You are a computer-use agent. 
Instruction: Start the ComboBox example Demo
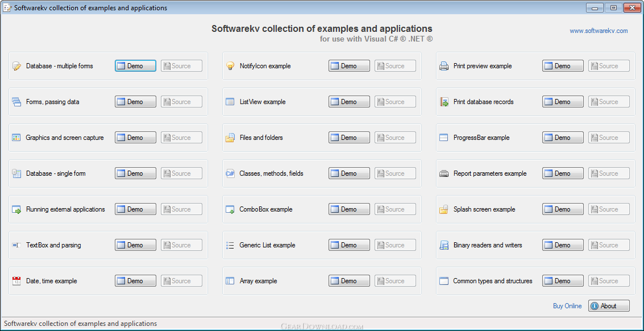click(x=349, y=209)
